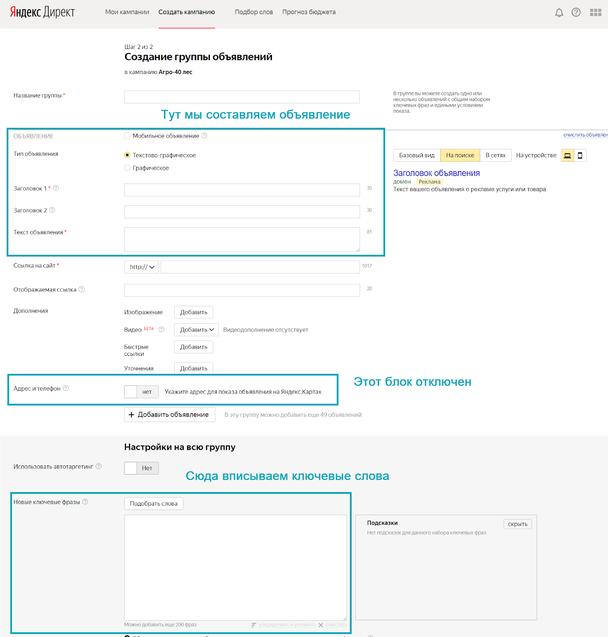Screen dimensions: 608x637
Task: Click Добавить button for Быстрые ссылки
Action: (193, 347)
